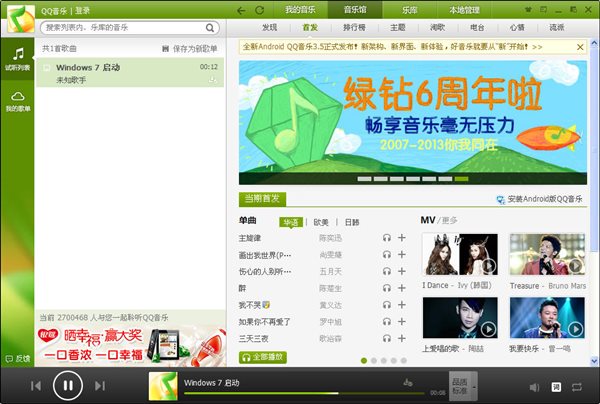
Task: Listen to 如果你不再爱了 headphone icon
Action: point(387,322)
